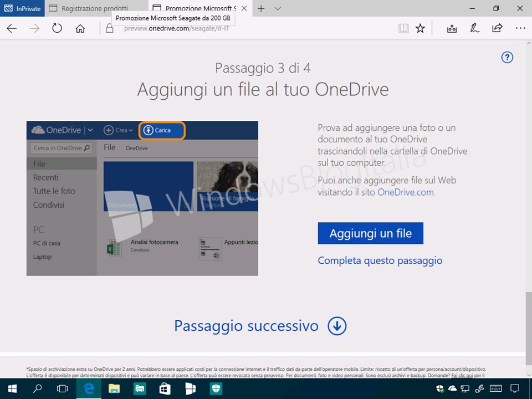Image resolution: width=532 pixels, height=399 pixels.
Task: Click the padlock site info icon
Action: point(109,28)
